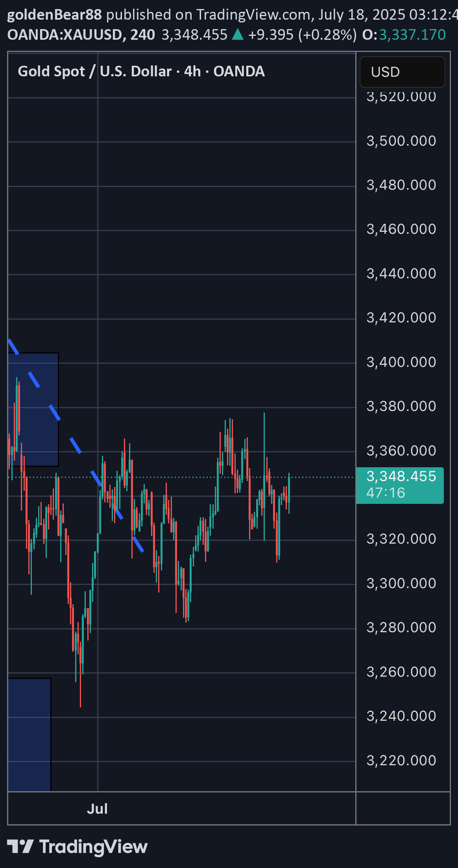Click the Jul date label on the time axis
Viewport: 458px width, 868px height.
pos(97,809)
